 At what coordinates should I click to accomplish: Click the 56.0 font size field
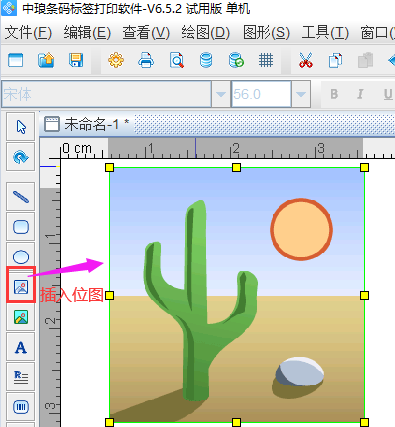(261, 94)
